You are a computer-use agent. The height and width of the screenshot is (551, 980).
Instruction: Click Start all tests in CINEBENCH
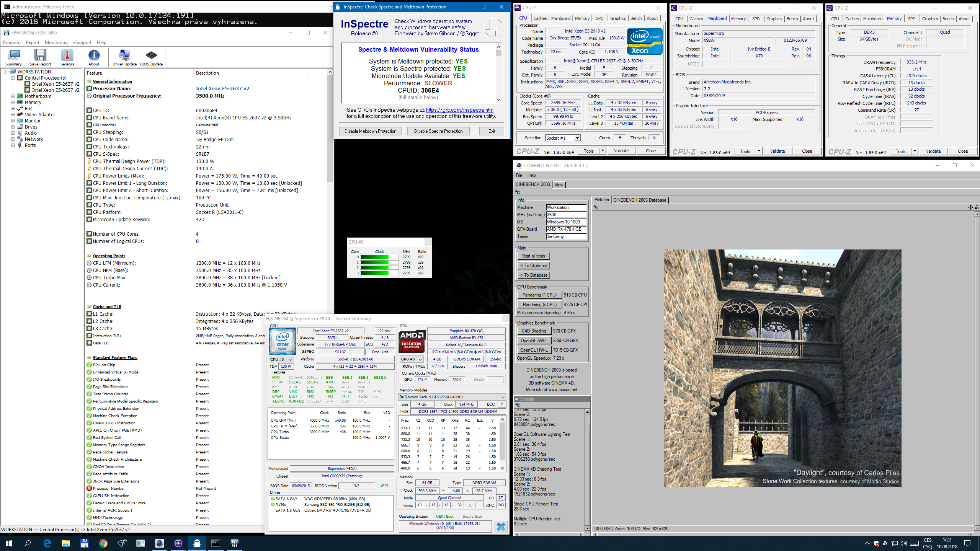[533, 256]
